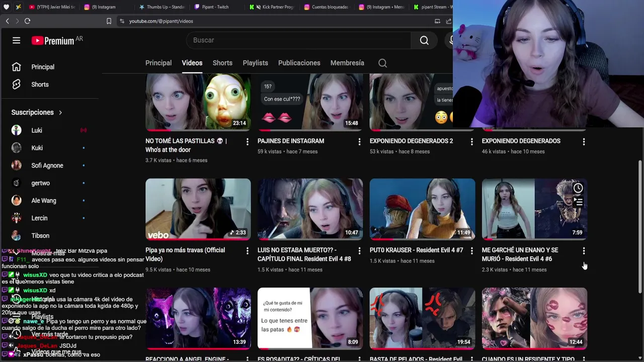Open ME G4RCHÉ UN ENANO video title
The width and height of the screenshot is (644, 362).
pyautogui.click(x=520, y=254)
